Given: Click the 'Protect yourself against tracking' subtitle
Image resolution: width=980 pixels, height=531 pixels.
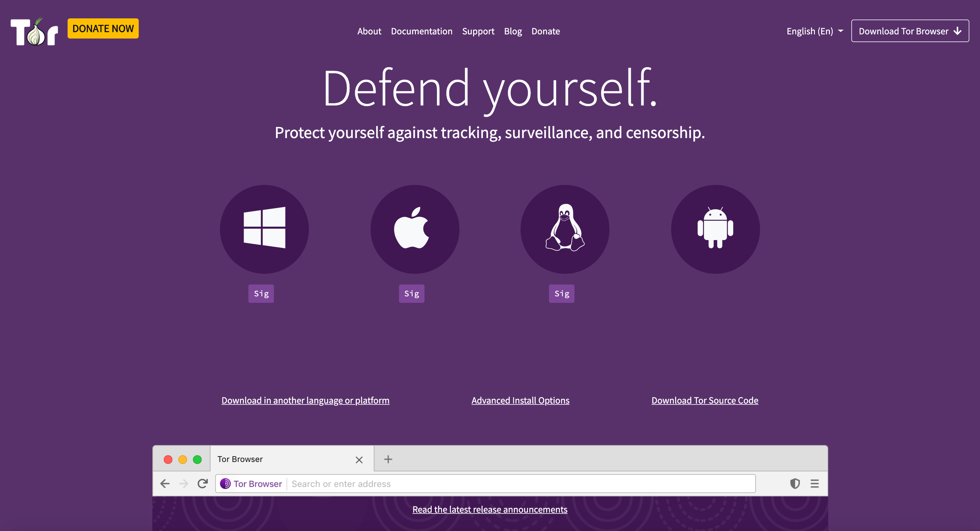Looking at the screenshot, I should (490, 133).
